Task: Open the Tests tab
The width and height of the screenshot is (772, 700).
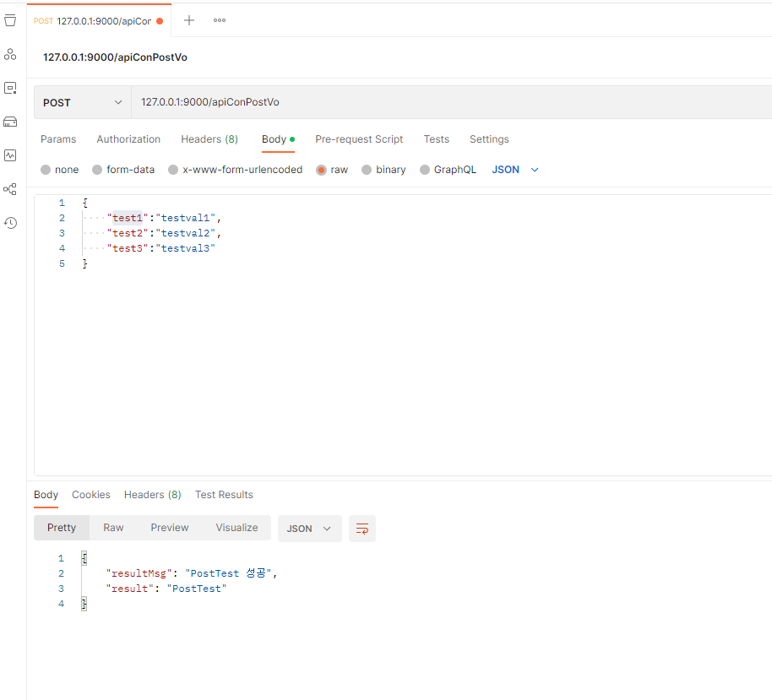Action: [436, 139]
